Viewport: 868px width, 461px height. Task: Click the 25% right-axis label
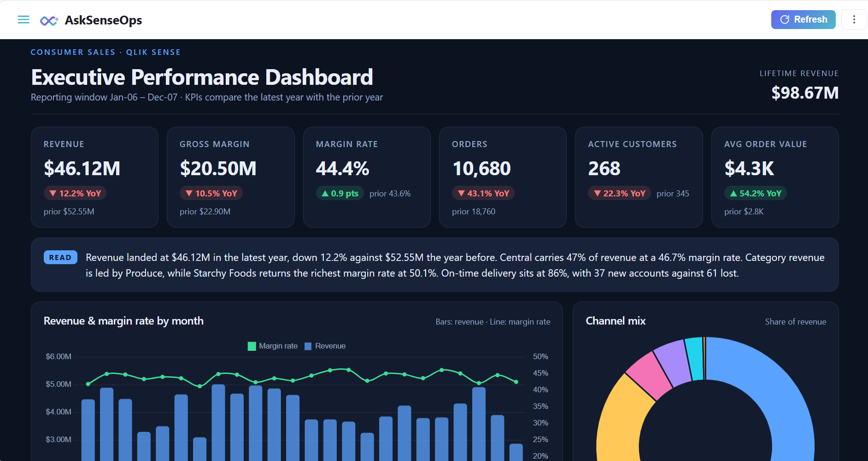pyautogui.click(x=540, y=439)
